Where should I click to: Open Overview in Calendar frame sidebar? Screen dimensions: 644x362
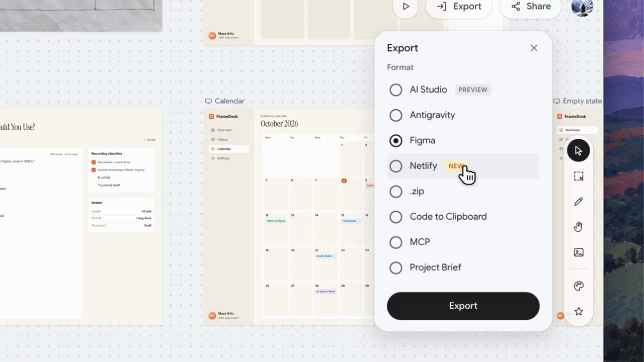229,130
